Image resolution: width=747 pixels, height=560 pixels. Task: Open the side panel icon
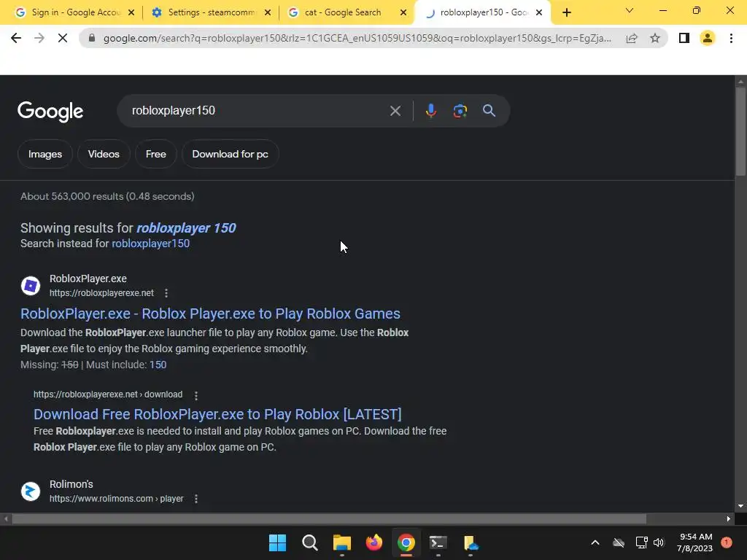coord(684,38)
